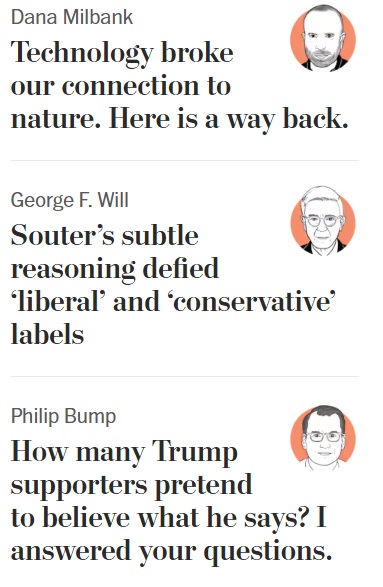
Task: Click the illustrated avatar next to George F. Will
Action: (323, 221)
